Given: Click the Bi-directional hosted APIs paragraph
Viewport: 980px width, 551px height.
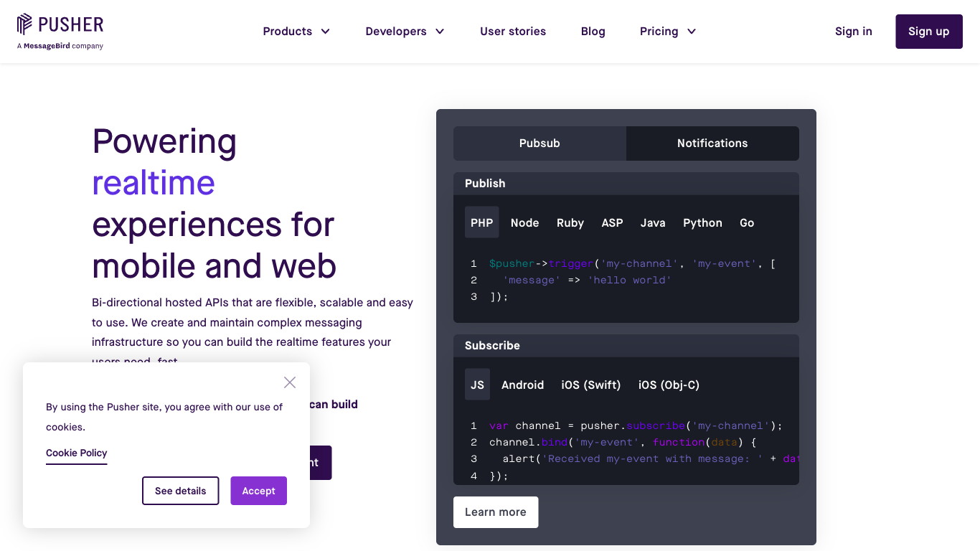Looking at the screenshot, I should 253,332.
